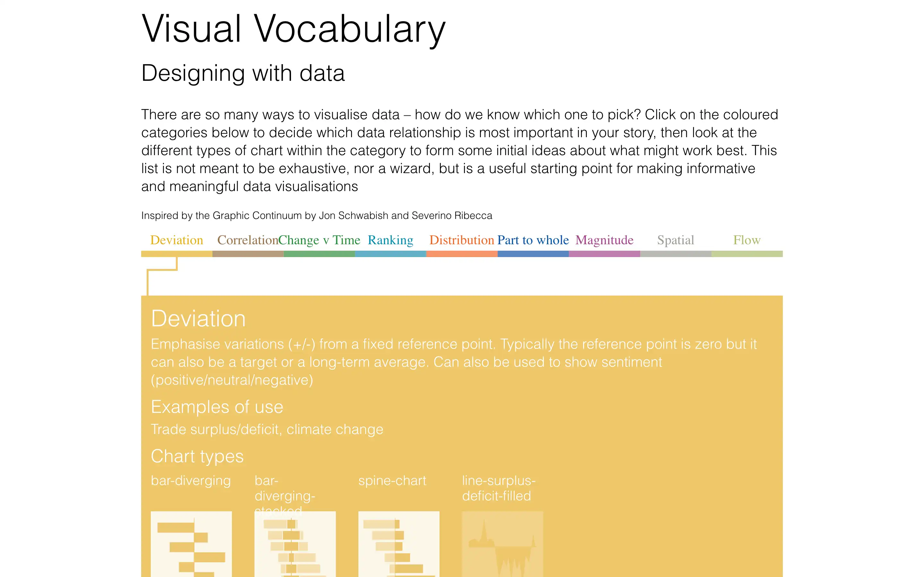Screen dimensions: 924x577
Task: Open the Correlation category tab
Action: (247, 240)
